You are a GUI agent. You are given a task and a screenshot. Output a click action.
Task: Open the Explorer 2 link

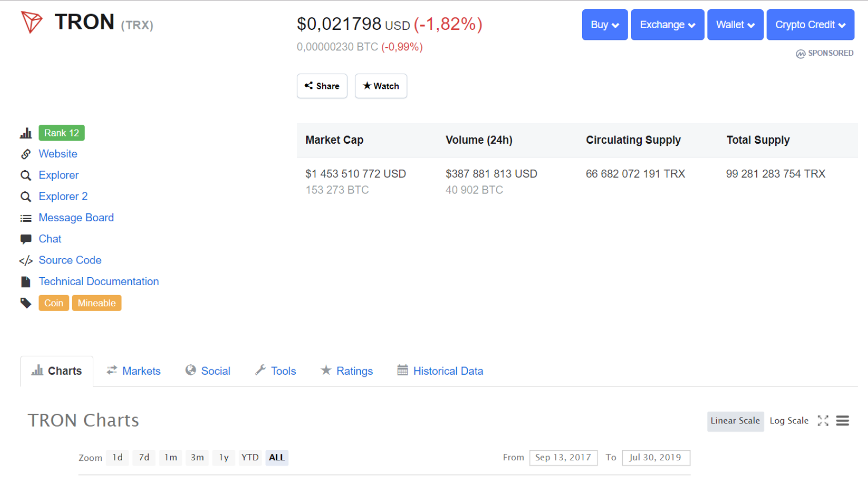click(63, 196)
